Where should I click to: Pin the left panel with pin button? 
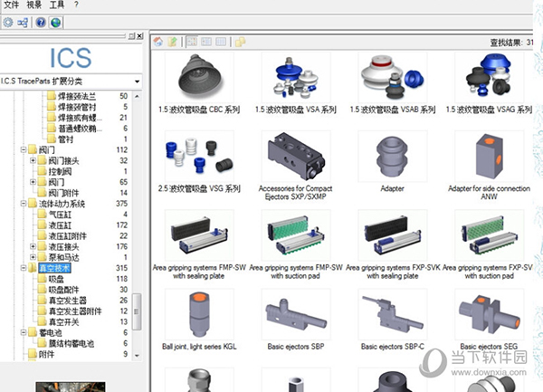coord(131,35)
